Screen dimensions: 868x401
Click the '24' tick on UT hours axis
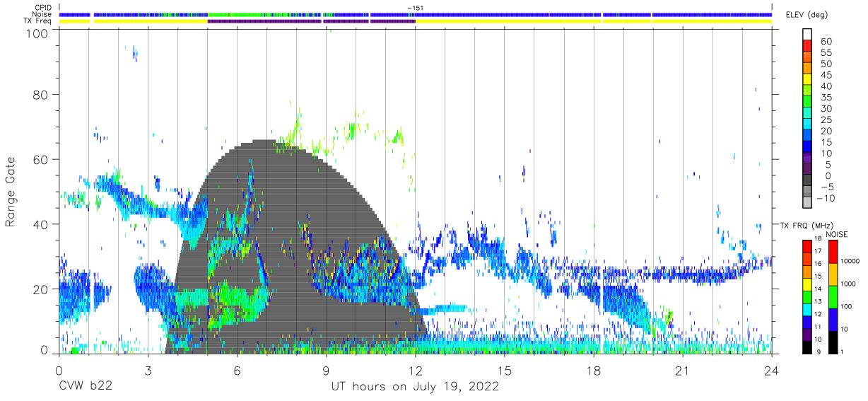pyautogui.click(x=771, y=371)
